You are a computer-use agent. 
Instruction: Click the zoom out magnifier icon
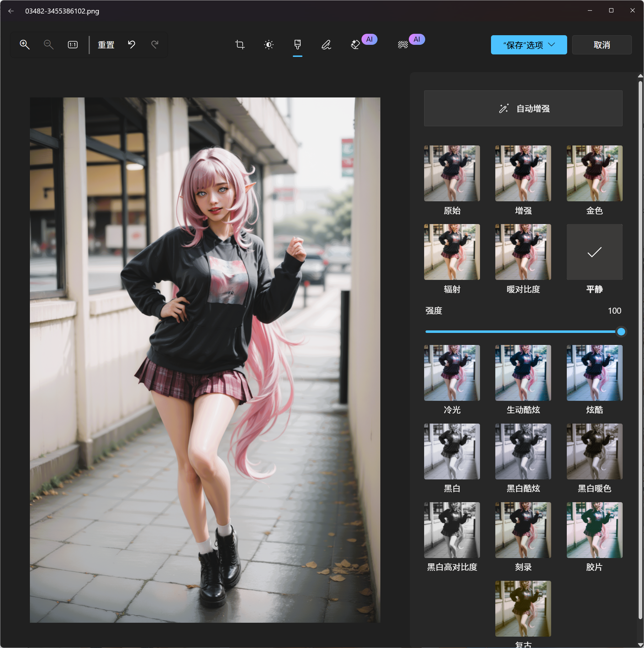tap(48, 44)
